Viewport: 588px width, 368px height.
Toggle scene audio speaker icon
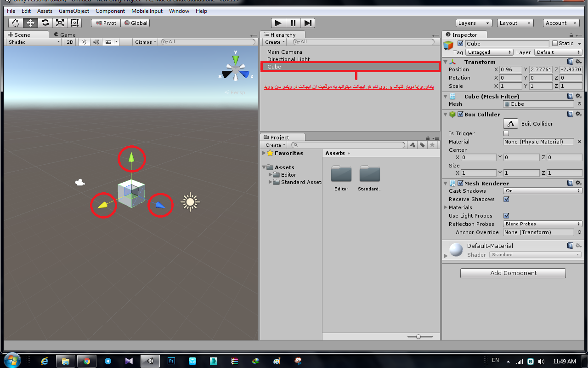[96, 42]
